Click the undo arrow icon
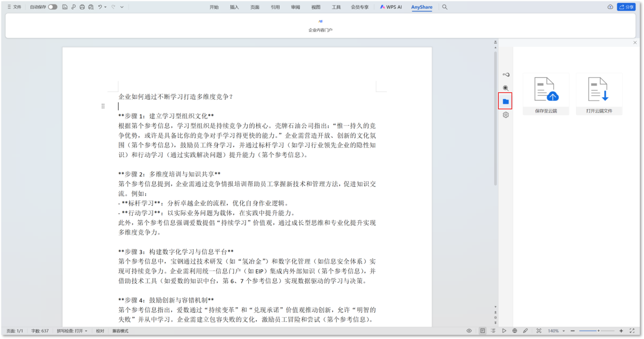 pos(100,7)
